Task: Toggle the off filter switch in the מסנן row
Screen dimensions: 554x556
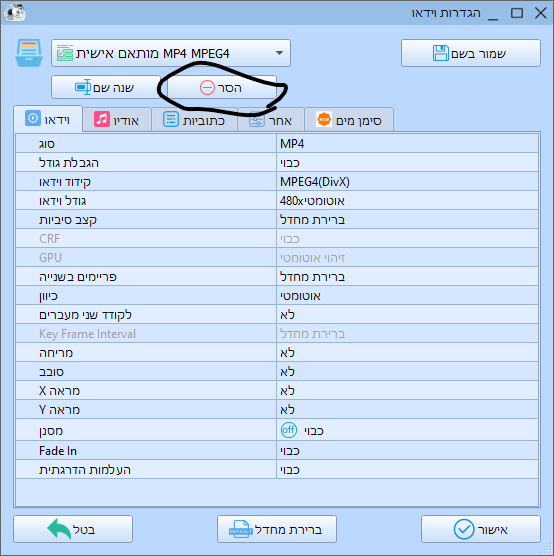Action: [x=289, y=430]
